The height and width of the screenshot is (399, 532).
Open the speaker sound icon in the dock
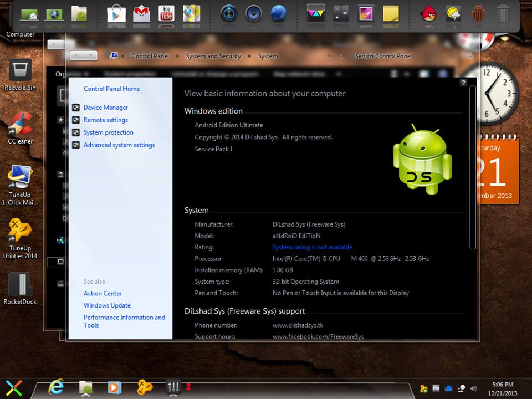(x=253, y=13)
